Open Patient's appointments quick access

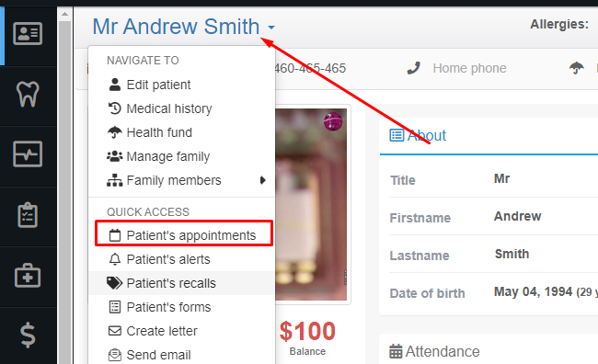click(x=184, y=233)
